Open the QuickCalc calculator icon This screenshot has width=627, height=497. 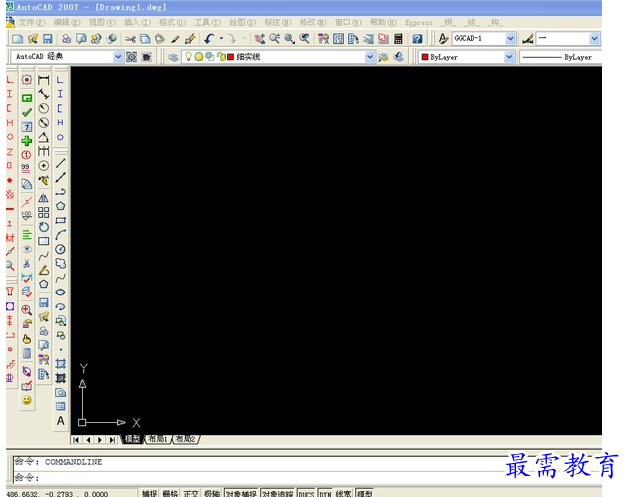(398, 39)
